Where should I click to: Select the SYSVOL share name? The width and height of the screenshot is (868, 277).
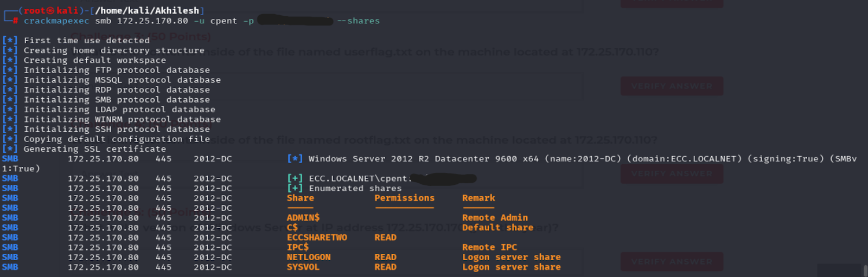pyautogui.click(x=303, y=267)
